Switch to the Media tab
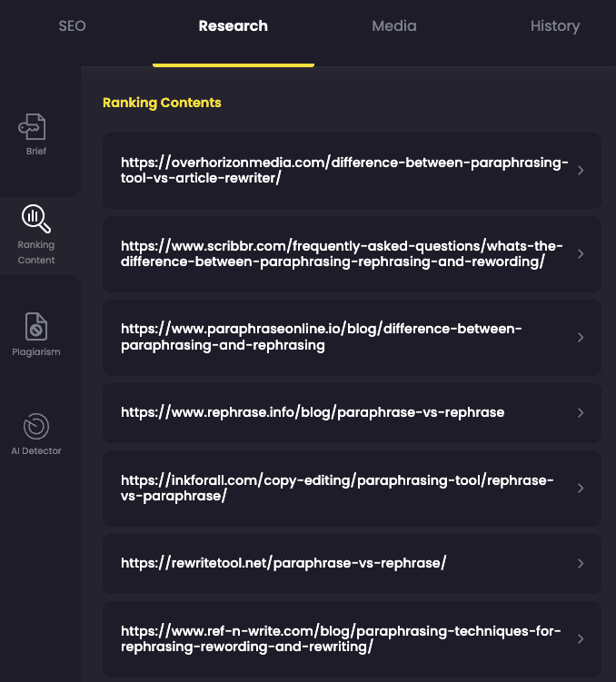Screen dimensions: 616x682 [394, 26]
